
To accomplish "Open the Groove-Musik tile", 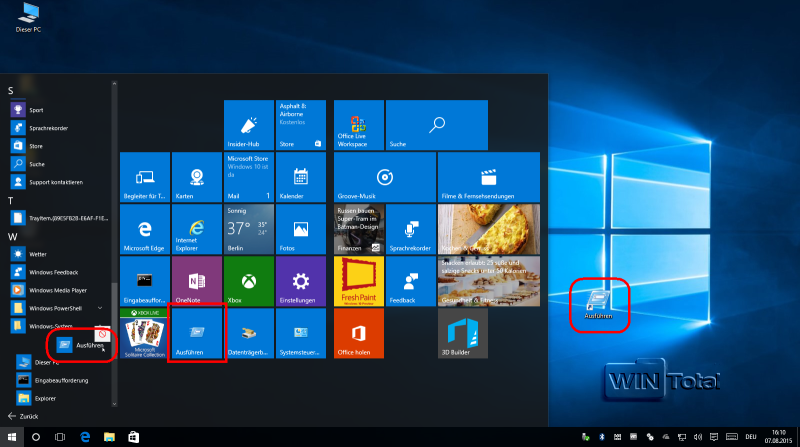I will tap(383, 176).
